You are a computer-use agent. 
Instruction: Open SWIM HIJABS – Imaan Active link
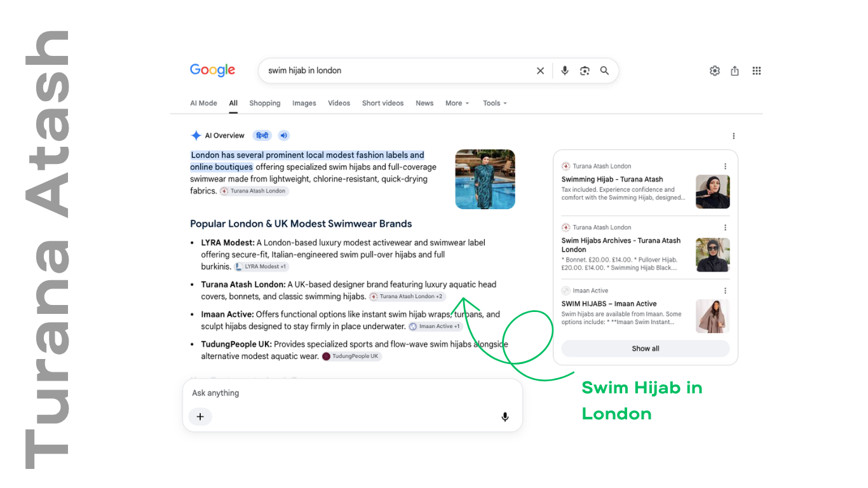[x=609, y=304]
